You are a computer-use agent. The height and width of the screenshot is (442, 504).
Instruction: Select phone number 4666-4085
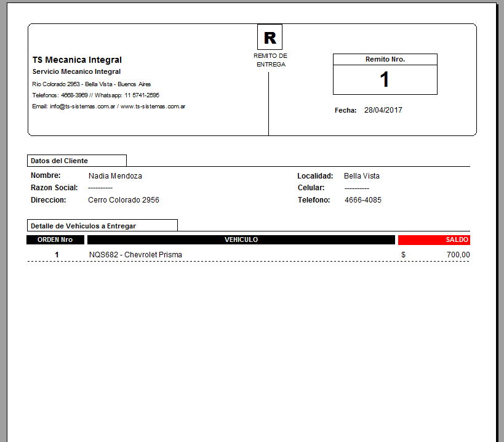(363, 200)
